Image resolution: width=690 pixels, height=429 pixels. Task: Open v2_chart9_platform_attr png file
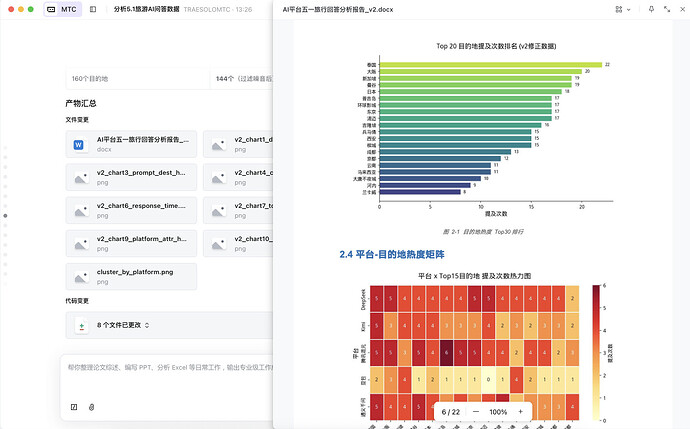click(131, 244)
